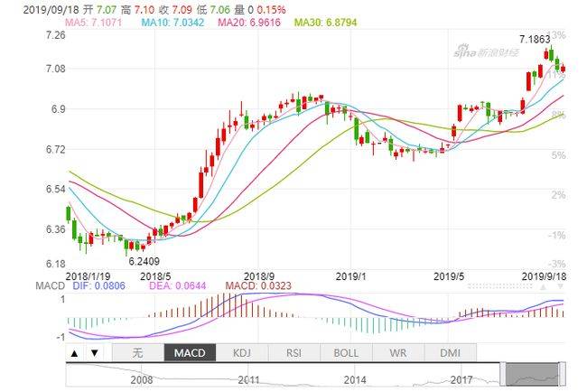Screen dimensions: 587x392
Task: Select the 无 (none) indicator tab
Action: 138,352
